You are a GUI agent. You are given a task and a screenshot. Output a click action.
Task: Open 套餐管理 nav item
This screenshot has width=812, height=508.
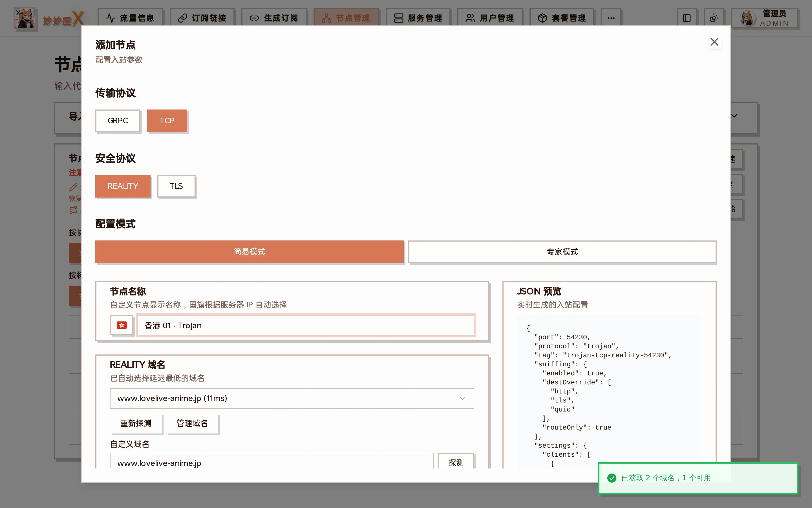click(562, 18)
